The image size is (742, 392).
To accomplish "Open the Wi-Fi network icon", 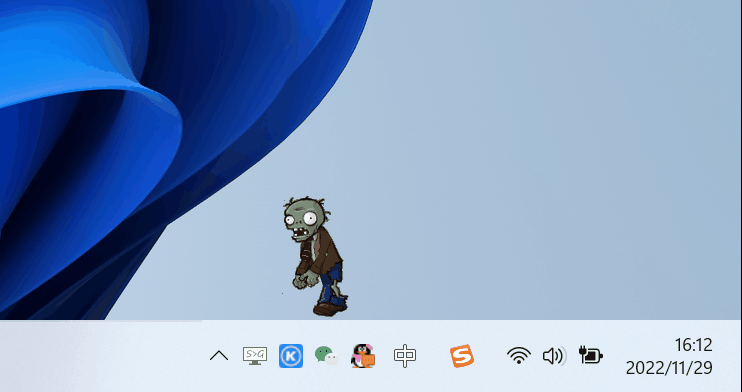I will 519,356.
